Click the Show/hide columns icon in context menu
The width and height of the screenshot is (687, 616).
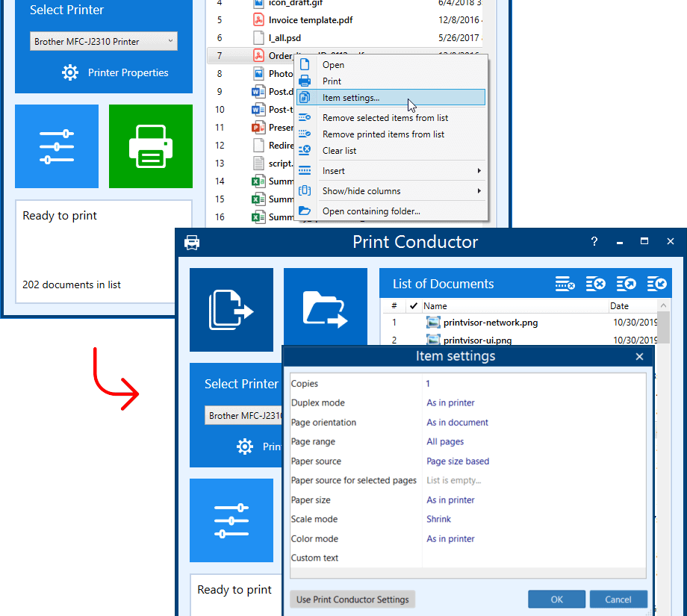(x=305, y=190)
